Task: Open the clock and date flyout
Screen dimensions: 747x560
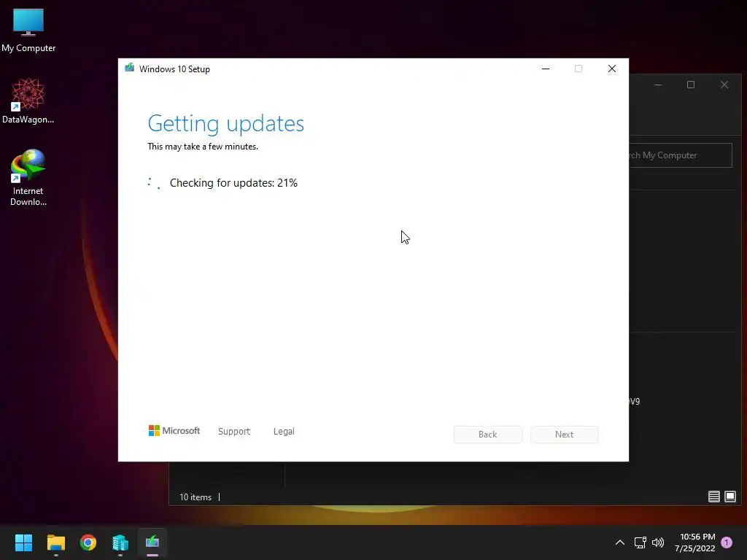Action: [x=694, y=542]
